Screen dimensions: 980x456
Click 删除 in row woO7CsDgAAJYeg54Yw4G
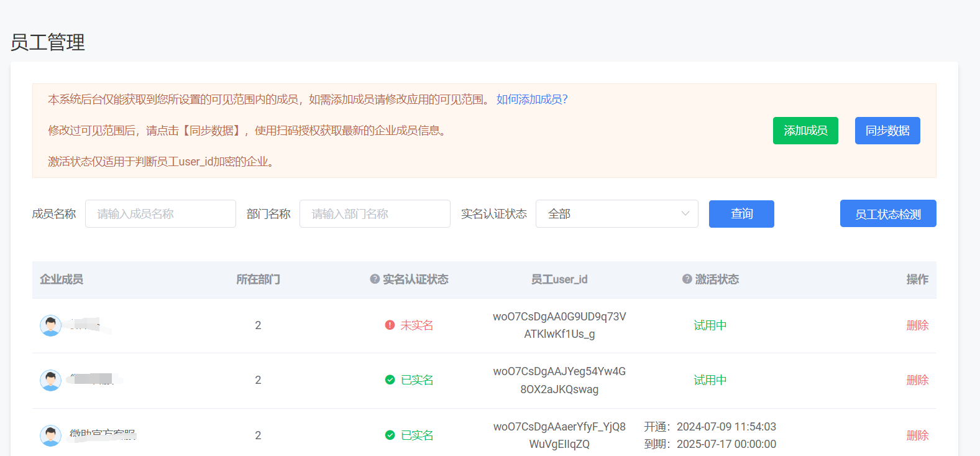coord(917,380)
